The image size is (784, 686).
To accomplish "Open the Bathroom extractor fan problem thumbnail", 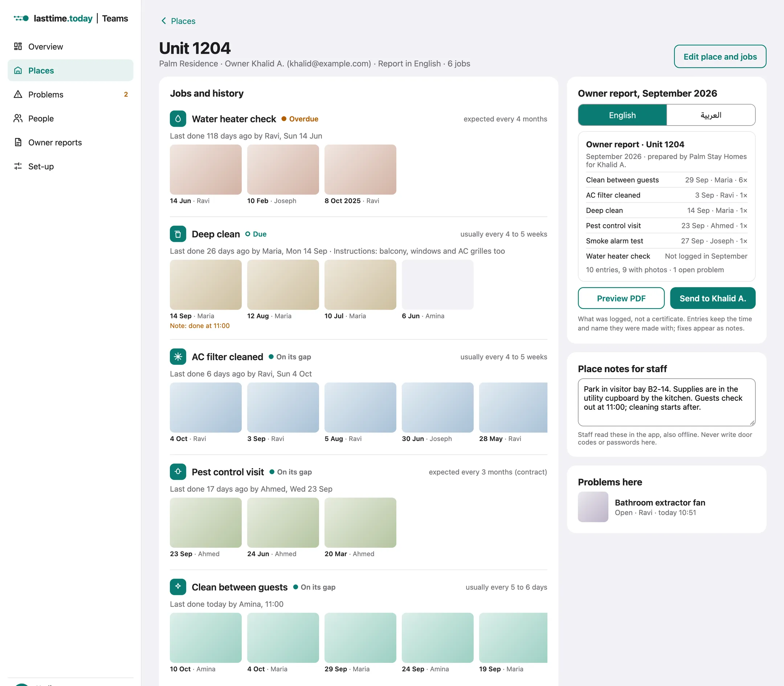I will point(593,507).
